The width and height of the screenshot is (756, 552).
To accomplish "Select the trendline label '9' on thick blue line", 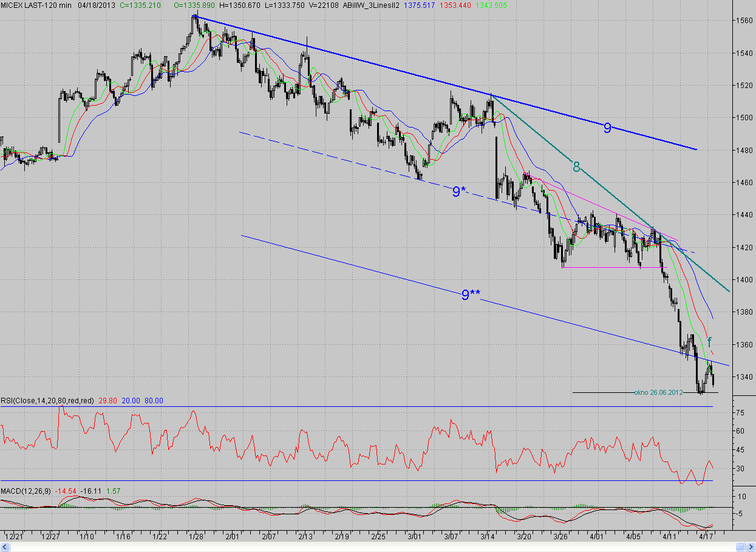I will (607, 128).
